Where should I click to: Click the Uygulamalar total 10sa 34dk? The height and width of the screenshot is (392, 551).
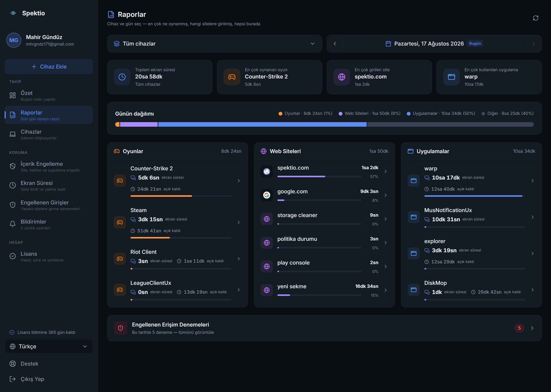pyautogui.click(x=524, y=151)
